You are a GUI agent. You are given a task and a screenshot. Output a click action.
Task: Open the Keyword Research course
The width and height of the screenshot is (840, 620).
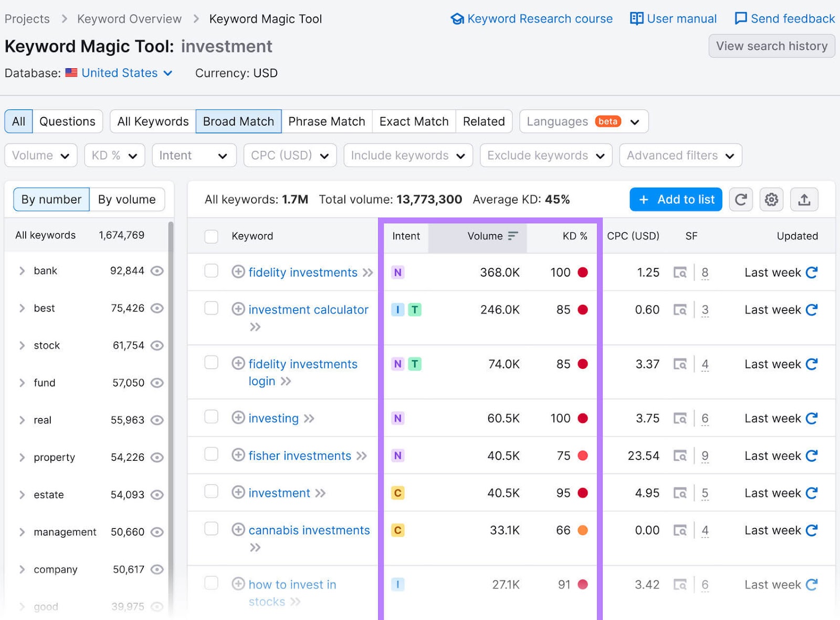tap(530, 18)
